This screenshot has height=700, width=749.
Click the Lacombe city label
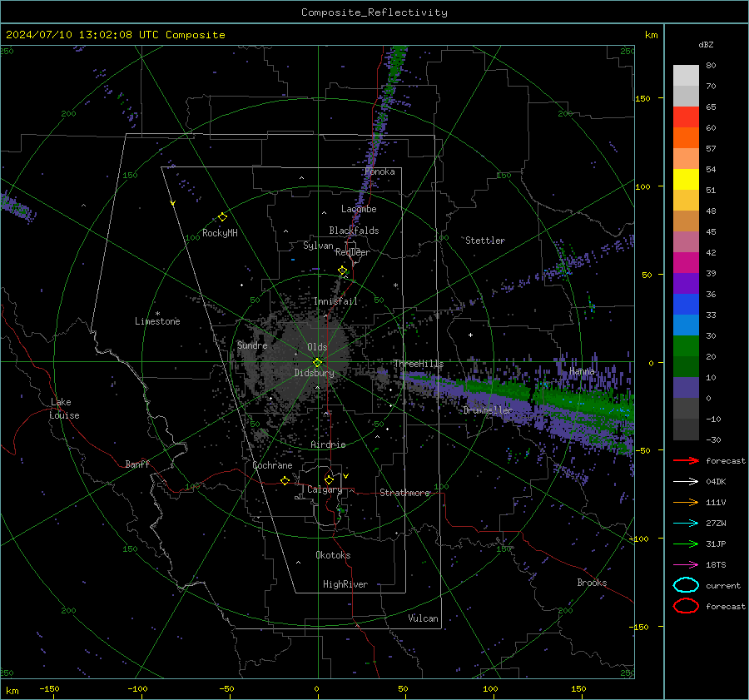pyautogui.click(x=359, y=209)
